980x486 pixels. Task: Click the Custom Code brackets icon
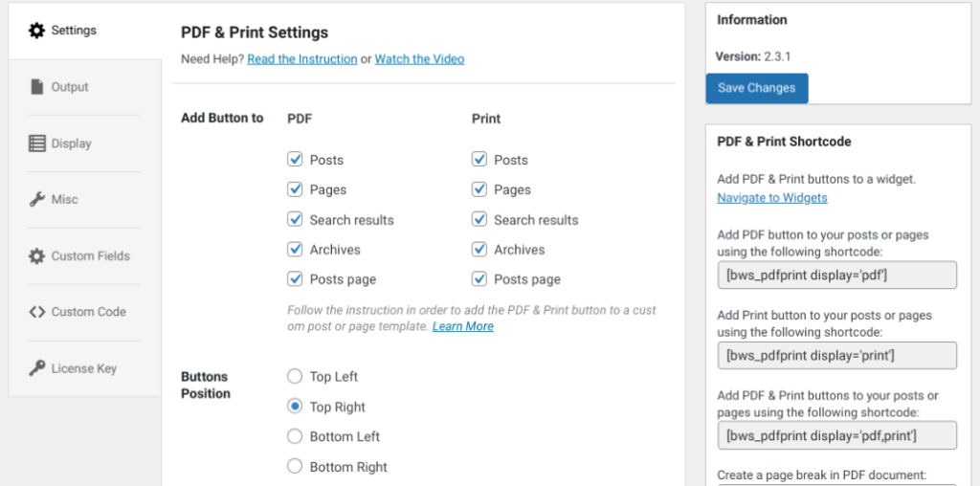tap(37, 312)
